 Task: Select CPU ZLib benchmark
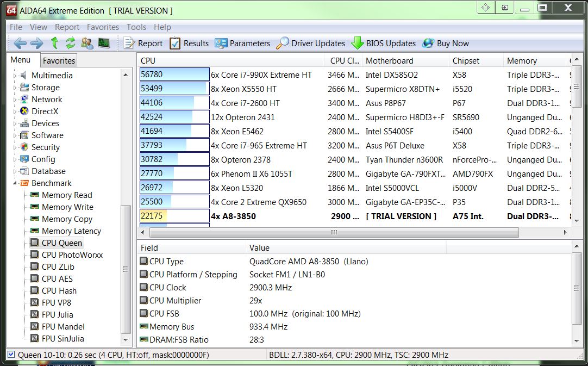[x=58, y=267]
